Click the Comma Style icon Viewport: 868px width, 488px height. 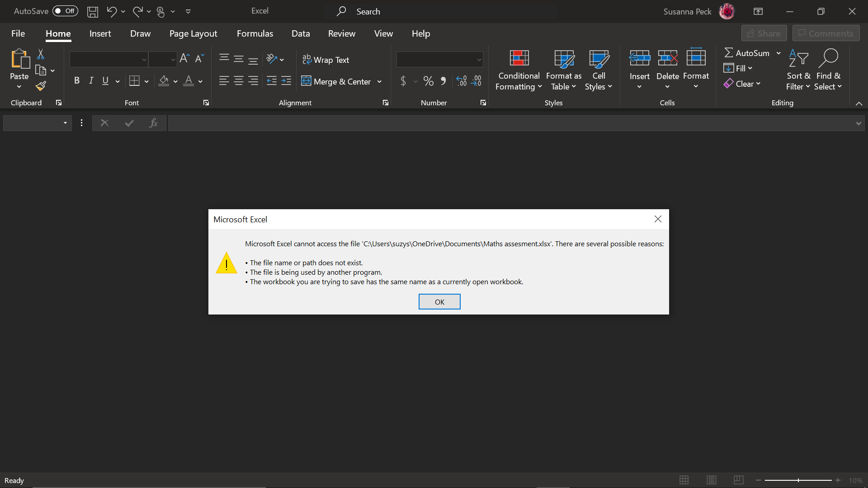[x=443, y=81]
